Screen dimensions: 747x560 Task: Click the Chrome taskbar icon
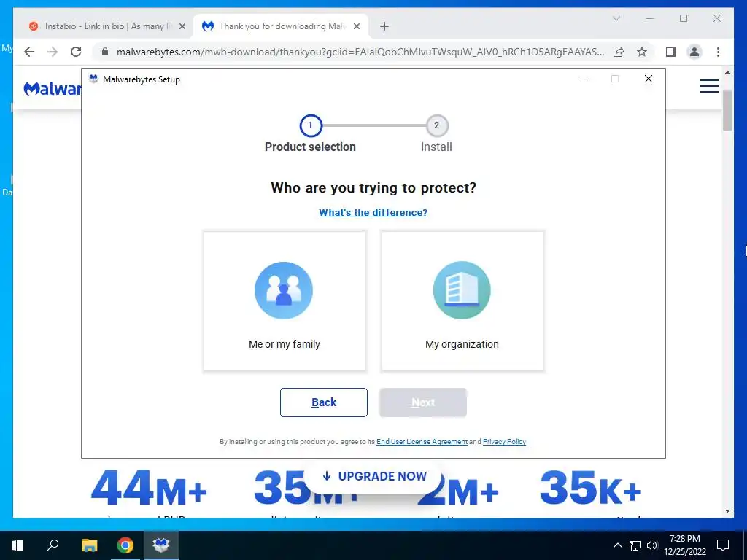125,545
